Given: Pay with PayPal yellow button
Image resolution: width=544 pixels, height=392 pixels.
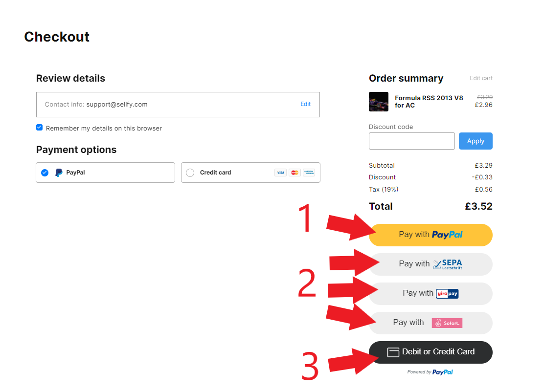Looking at the screenshot, I should tap(431, 235).
